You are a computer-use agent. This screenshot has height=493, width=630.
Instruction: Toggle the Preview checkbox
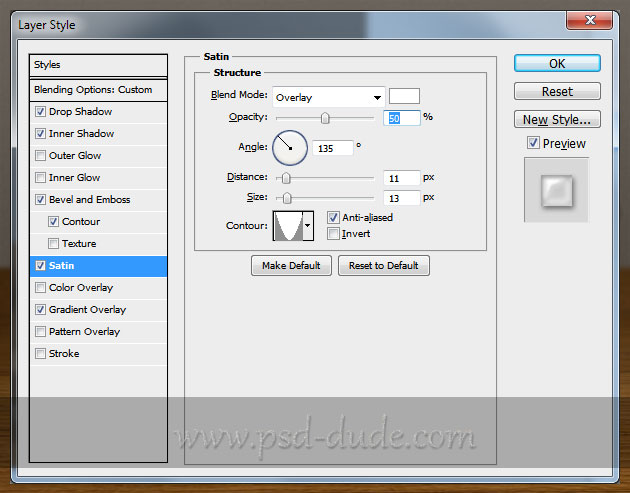coord(533,143)
